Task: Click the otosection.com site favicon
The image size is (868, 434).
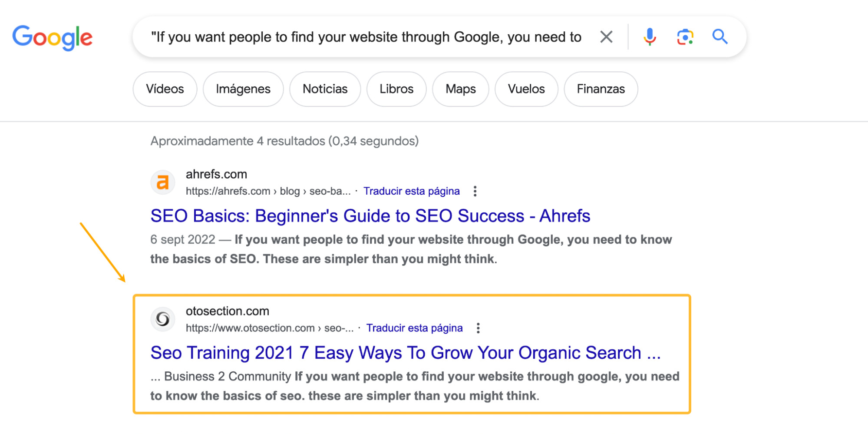Action: pyautogui.click(x=162, y=319)
